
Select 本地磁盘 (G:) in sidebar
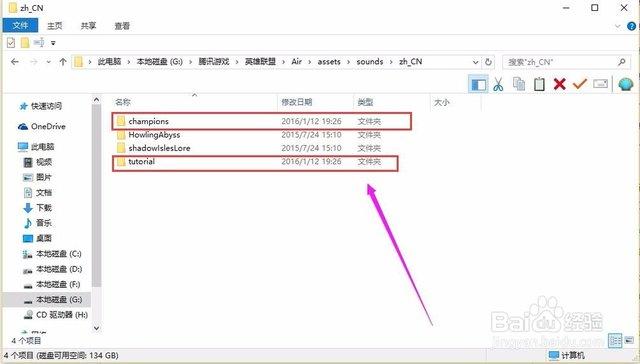47,300
